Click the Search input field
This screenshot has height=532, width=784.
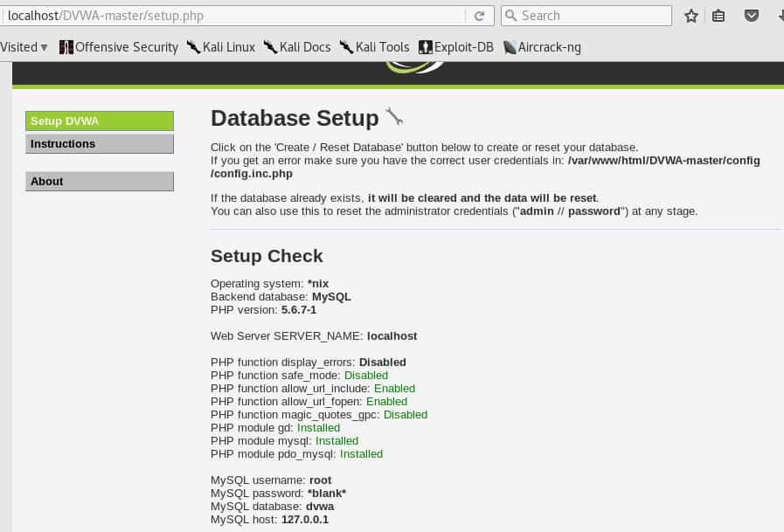[x=586, y=16]
